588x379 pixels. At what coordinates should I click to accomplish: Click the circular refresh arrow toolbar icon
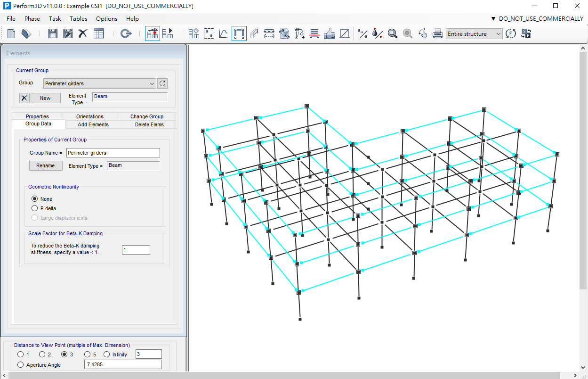coord(126,33)
